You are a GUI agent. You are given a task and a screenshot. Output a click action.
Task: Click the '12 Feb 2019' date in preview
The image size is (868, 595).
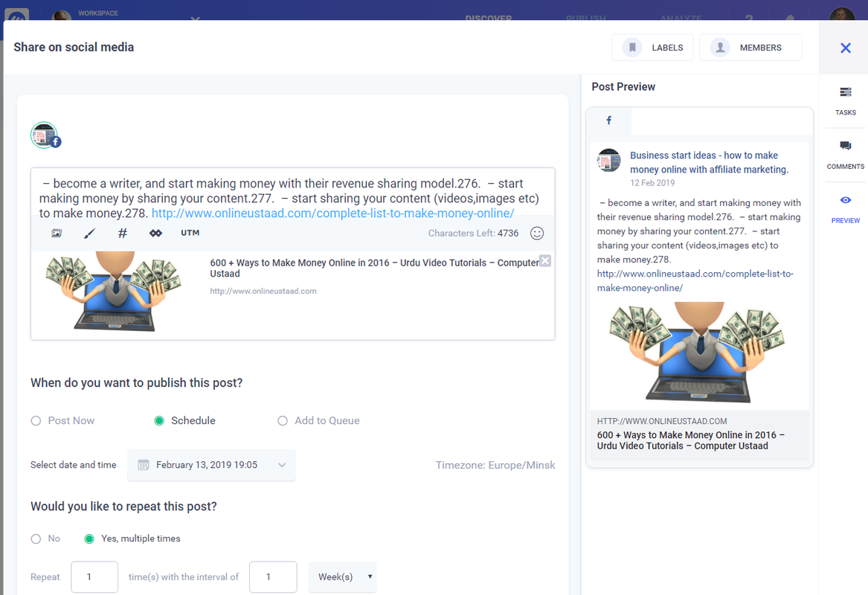pos(652,183)
